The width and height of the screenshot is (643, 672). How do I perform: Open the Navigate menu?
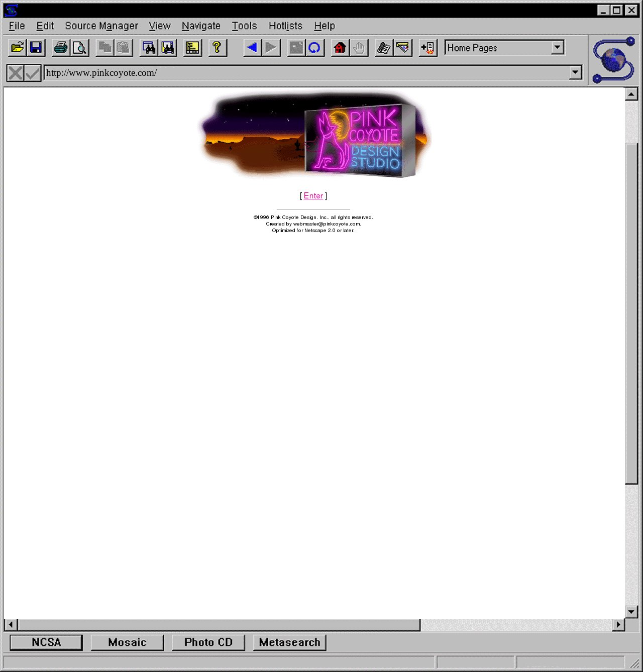coord(201,26)
